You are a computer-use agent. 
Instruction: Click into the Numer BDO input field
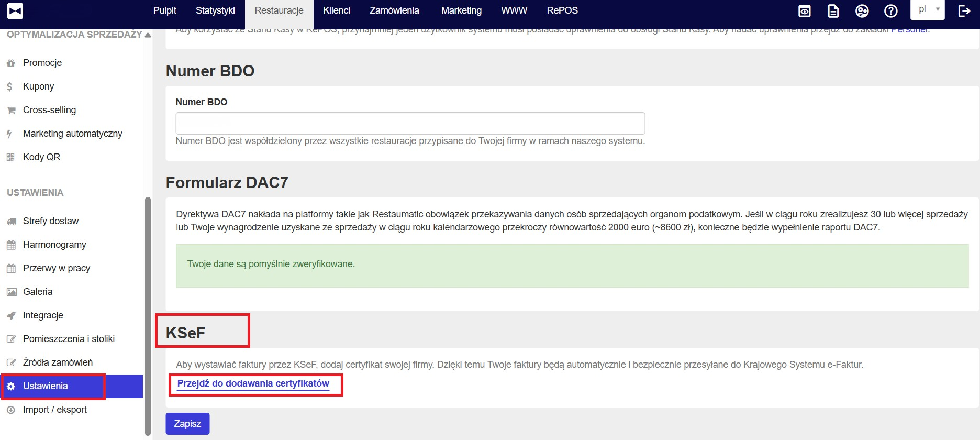tap(410, 124)
